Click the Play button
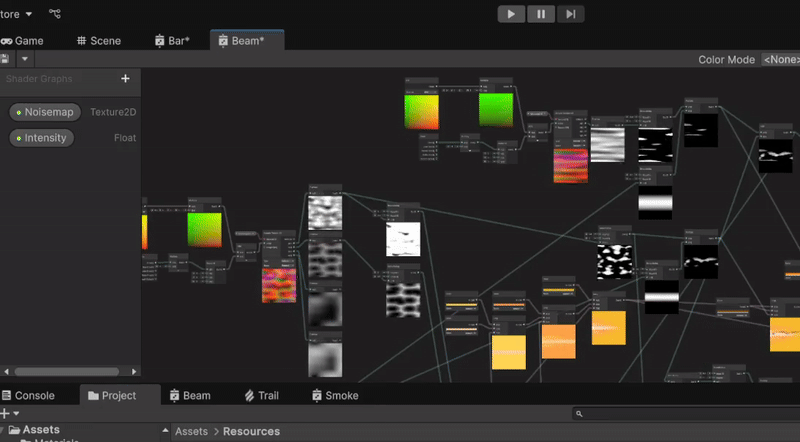 (511, 14)
